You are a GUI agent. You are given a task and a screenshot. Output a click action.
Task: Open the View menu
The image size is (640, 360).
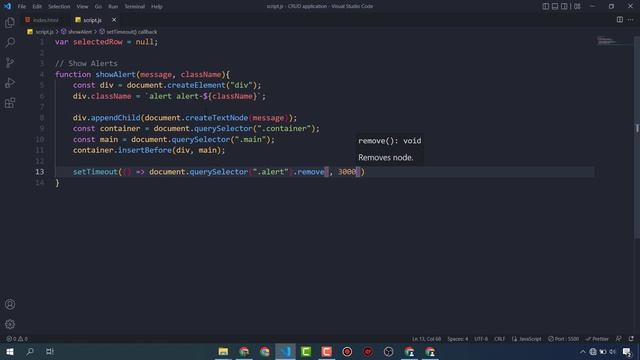(x=82, y=7)
